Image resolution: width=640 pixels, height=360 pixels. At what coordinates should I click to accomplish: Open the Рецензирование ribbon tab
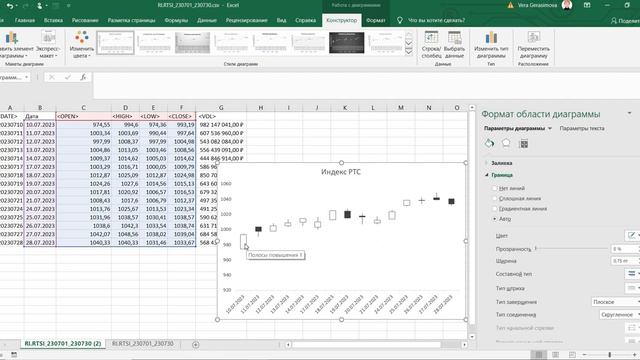(x=246, y=20)
